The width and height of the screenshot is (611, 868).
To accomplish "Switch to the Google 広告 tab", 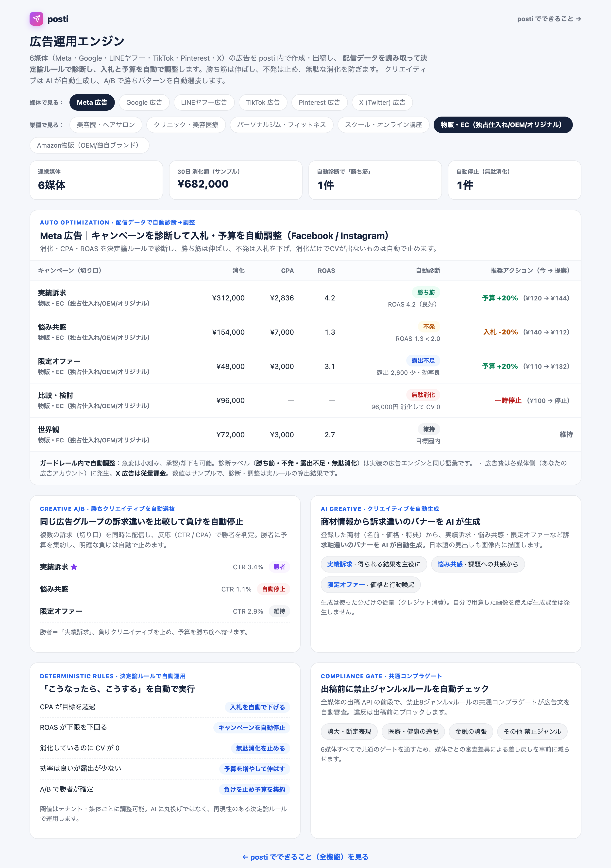I will [x=144, y=103].
